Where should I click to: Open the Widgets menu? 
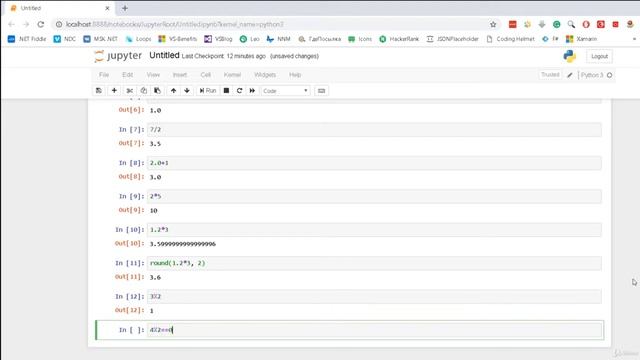tap(265, 75)
